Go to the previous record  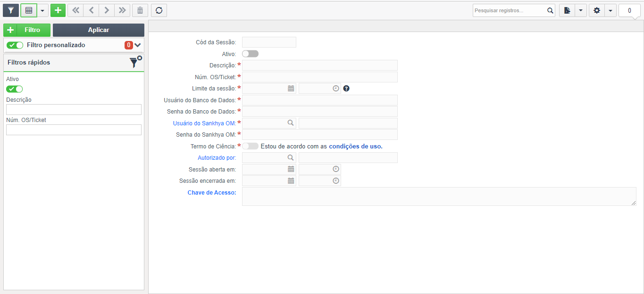92,10
